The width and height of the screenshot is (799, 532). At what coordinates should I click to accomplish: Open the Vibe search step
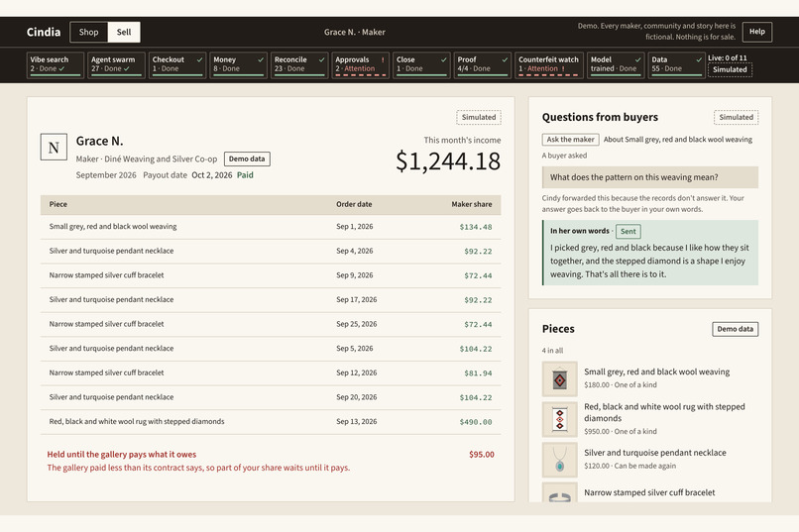56,64
